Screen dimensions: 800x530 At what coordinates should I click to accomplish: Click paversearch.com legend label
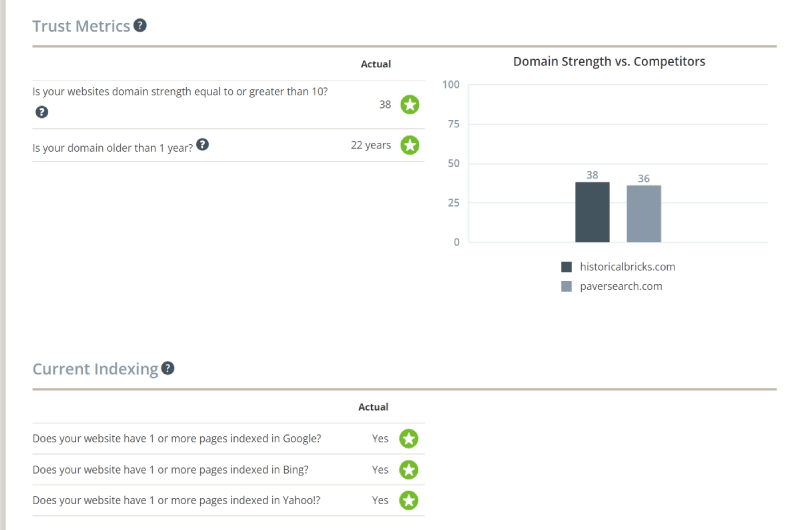point(621,286)
